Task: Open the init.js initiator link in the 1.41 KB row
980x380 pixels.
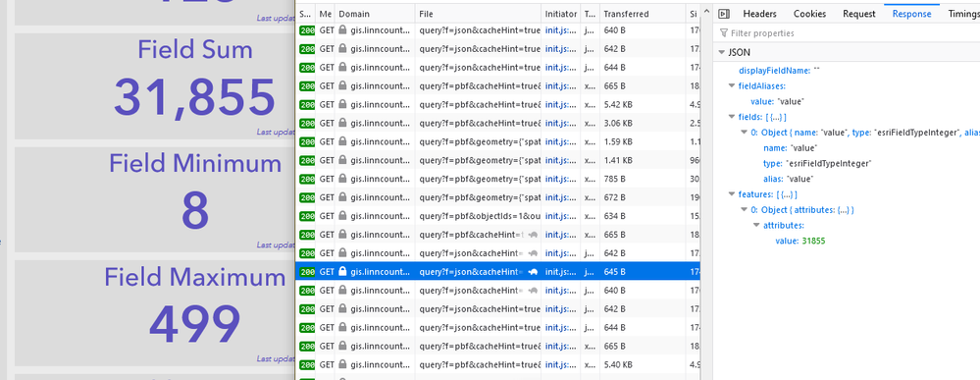Action: 560,160
